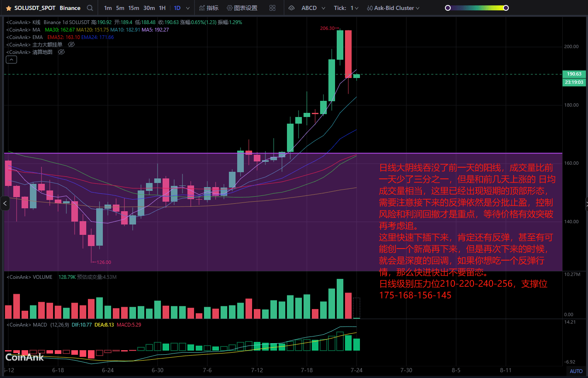Select the 1D timeframe
The height and width of the screenshot is (378, 588).
(x=177, y=8)
